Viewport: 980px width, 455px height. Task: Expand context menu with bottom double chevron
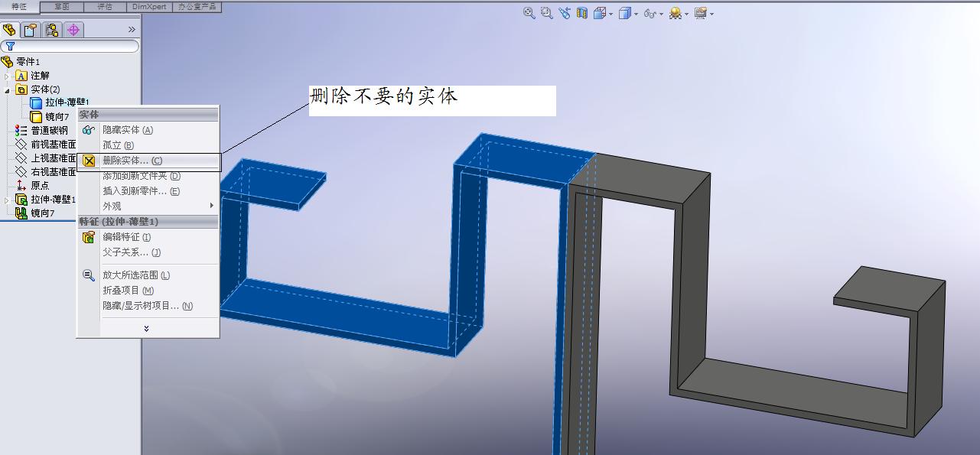click(x=147, y=328)
